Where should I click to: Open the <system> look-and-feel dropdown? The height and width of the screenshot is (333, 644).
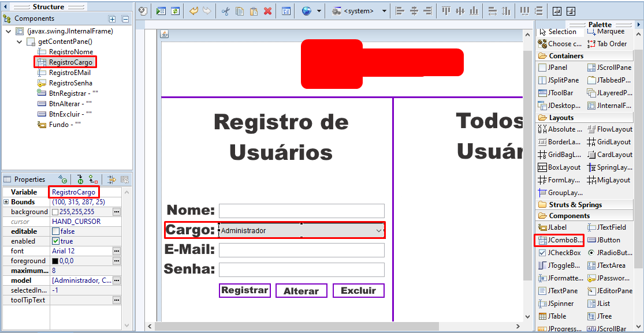[360, 11]
